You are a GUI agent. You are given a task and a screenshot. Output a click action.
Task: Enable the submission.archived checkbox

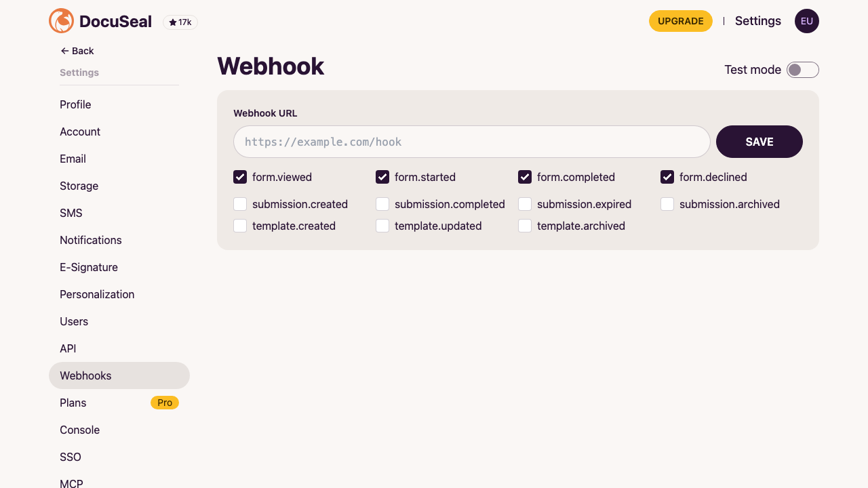(667, 204)
